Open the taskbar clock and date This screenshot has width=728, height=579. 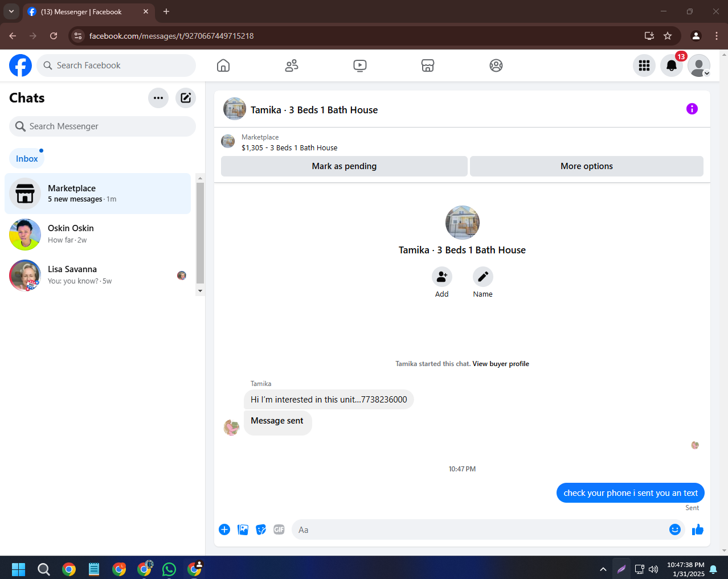click(x=686, y=569)
